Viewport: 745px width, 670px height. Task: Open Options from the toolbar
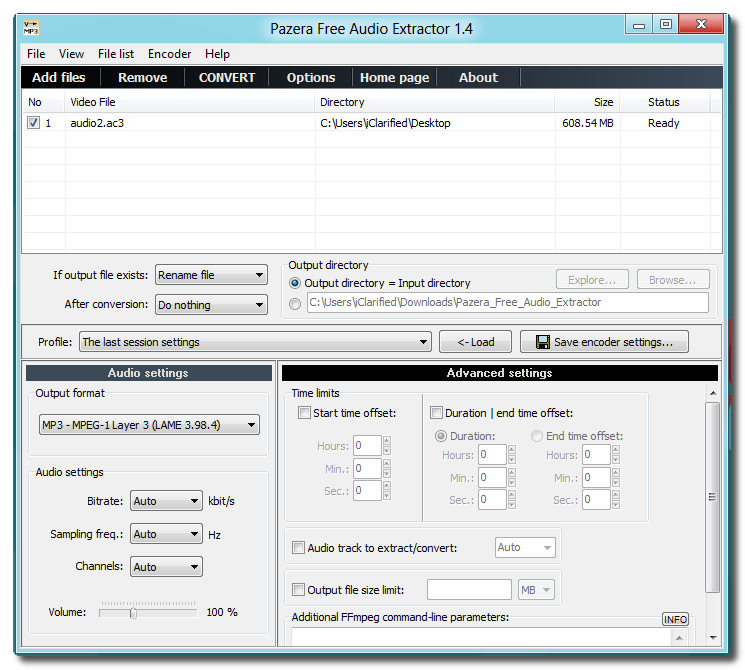point(311,77)
